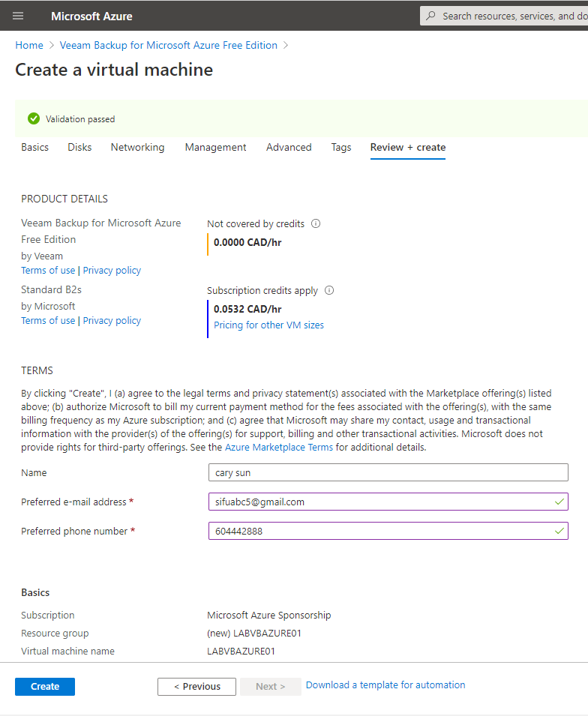
Task: Click the (new) LABVBAZURE01 resource group value
Action: pyautogui.click(x=254, y=634)
